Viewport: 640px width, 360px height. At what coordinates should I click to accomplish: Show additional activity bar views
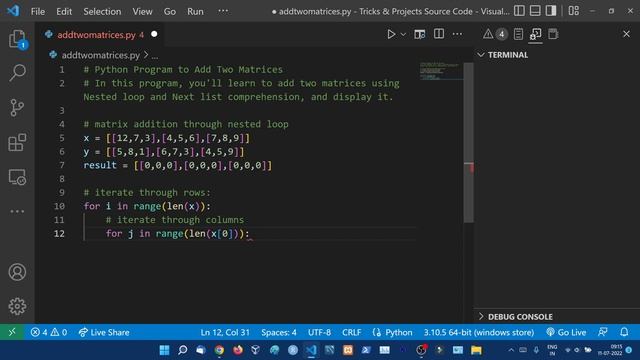[17, 211]
